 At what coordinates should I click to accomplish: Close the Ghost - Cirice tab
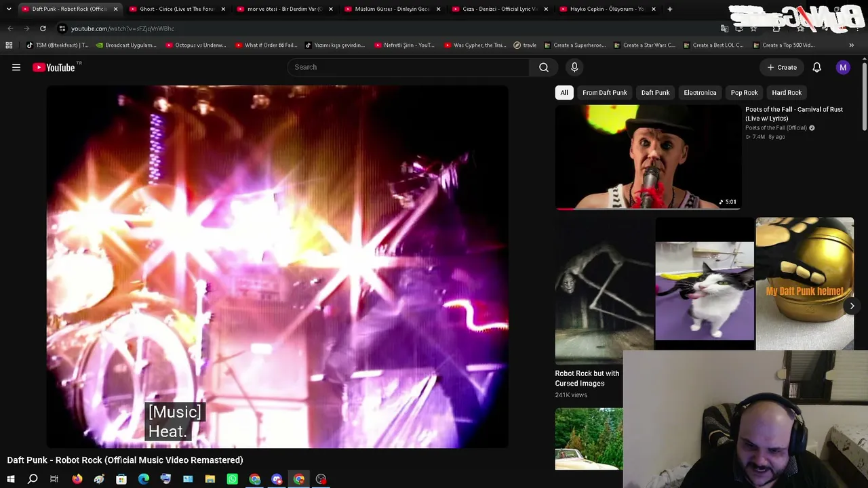tap(223, 9)
